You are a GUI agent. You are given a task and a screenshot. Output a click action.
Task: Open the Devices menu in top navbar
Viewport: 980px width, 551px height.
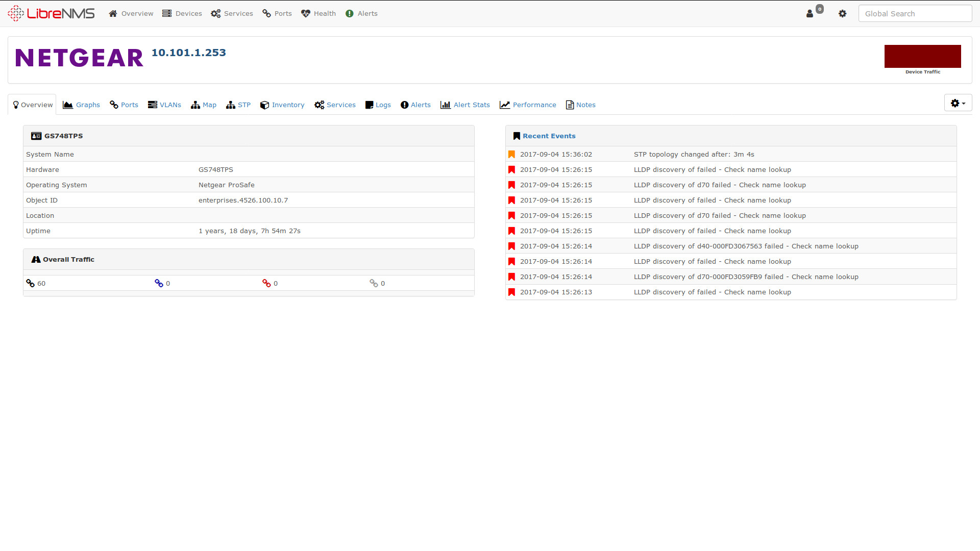click(x=182, y=14)
